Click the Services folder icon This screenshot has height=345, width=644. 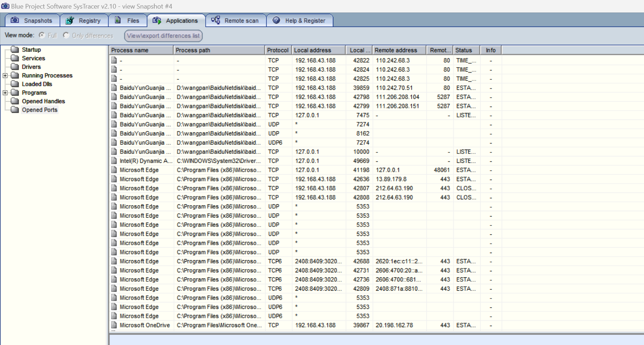[x=15, y=58]
